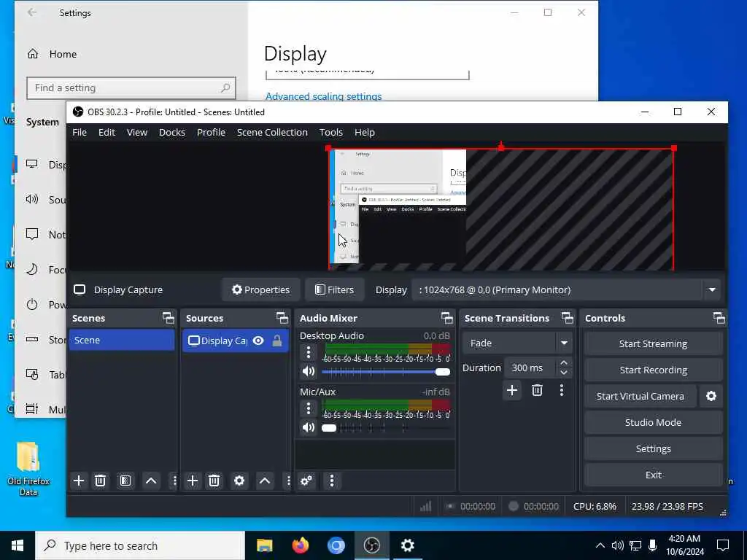This screenshot has height=560, width=747.
Task: Add a new source with plus icon
Action: (193, 481)
